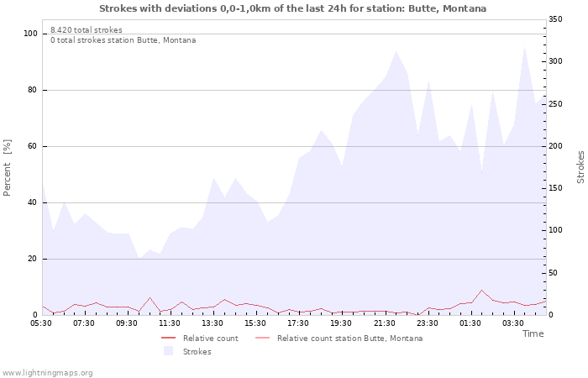Image resolution: width=588 pixels, height=378 pixels.
Task: Click the 05:30 time tick label
Action: click(x=41, y=323)
